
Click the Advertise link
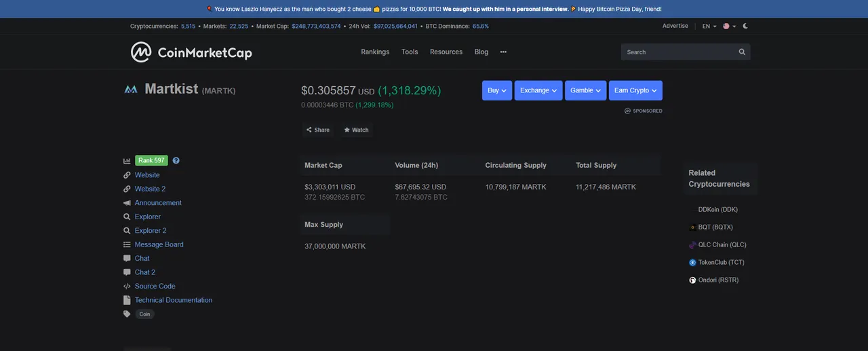(x=675, y=26)
